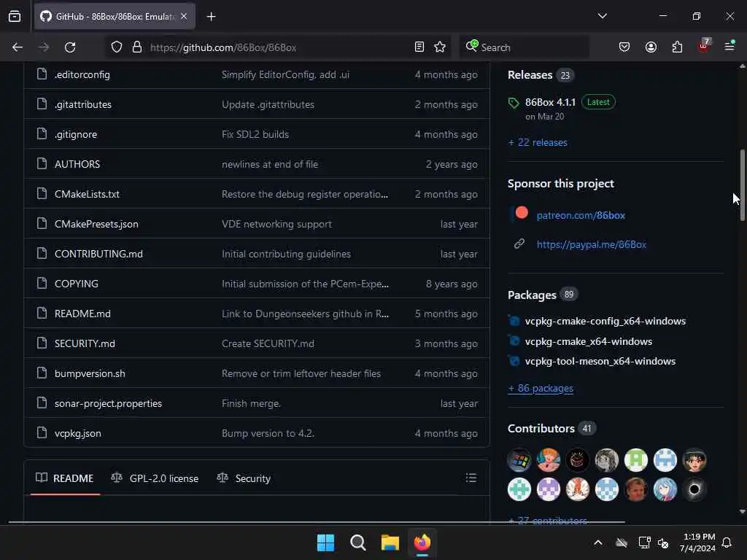Close the 86Box GitHub tab
This screenshot has width=747, height=560.
[x=184, y=17]
